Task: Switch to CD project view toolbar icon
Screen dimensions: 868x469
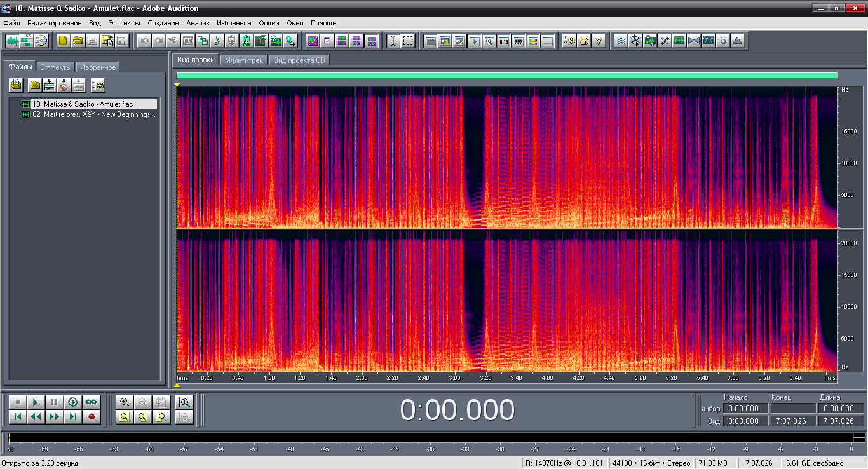Action: pos(42,41)
